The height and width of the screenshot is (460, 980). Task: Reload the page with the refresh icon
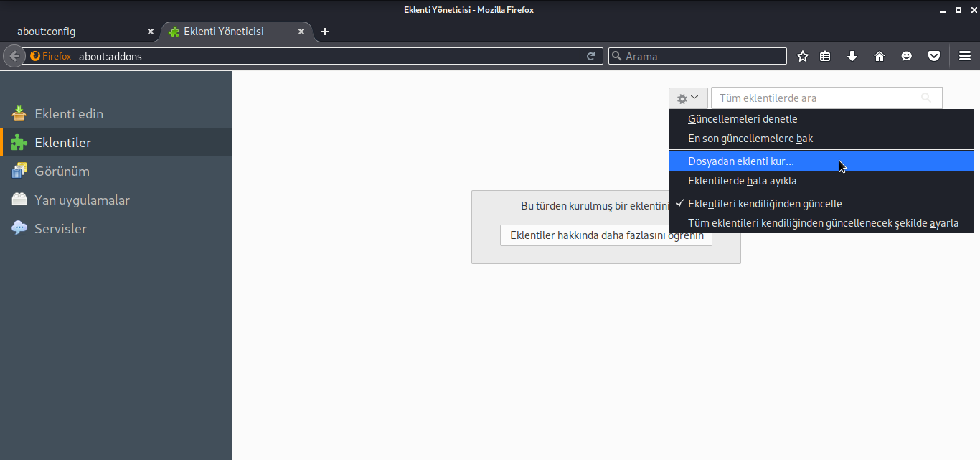[x=591, y=56]
